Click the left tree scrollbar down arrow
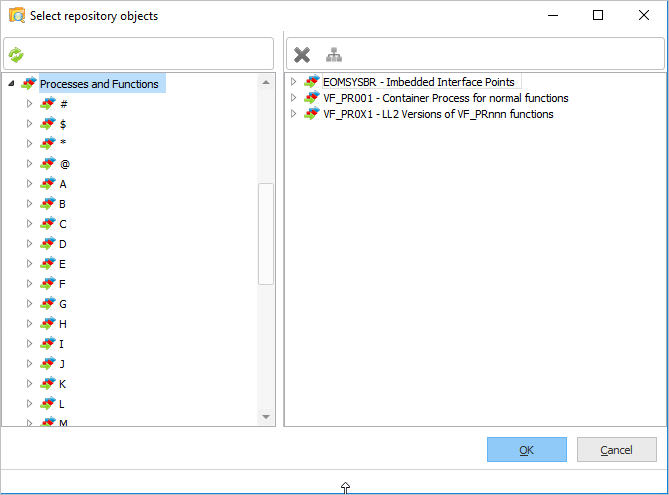The height and width of the screenshot is (495, 669). [x=266, y=416]
